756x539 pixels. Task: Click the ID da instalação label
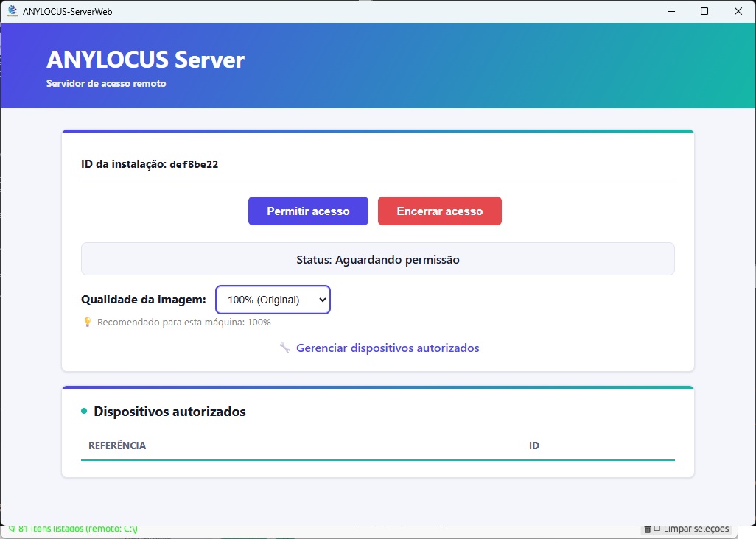pyautogui.click(x=124, y=164)
